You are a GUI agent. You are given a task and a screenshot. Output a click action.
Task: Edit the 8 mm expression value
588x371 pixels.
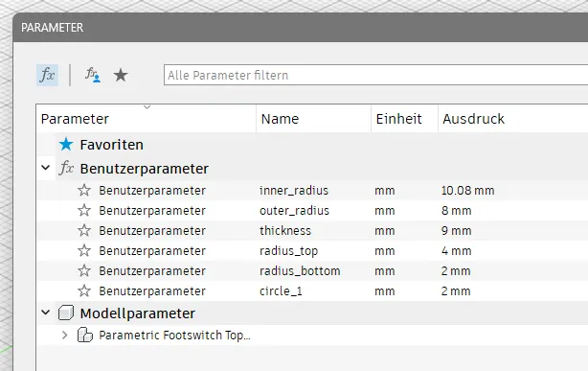coord(457,211)
